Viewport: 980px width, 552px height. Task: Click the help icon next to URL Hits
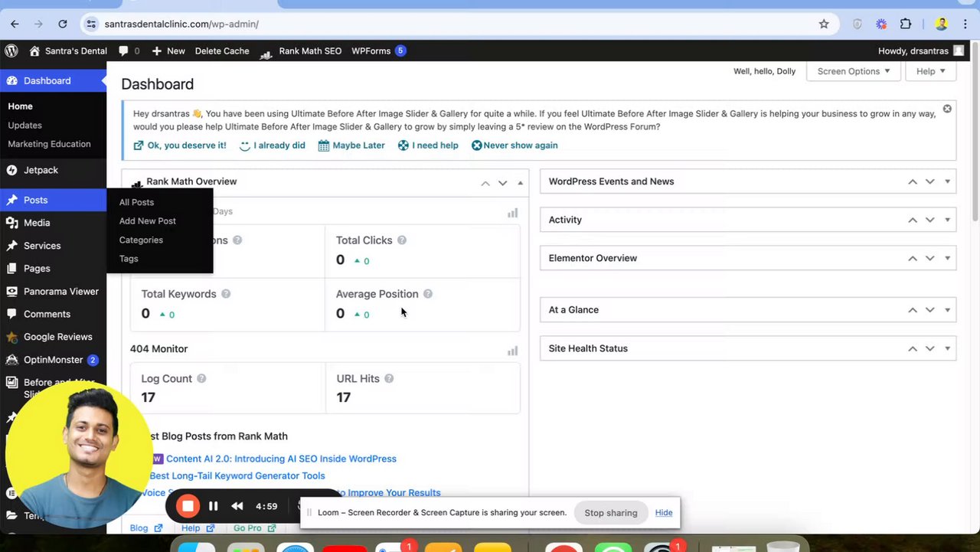coord(389,378)
